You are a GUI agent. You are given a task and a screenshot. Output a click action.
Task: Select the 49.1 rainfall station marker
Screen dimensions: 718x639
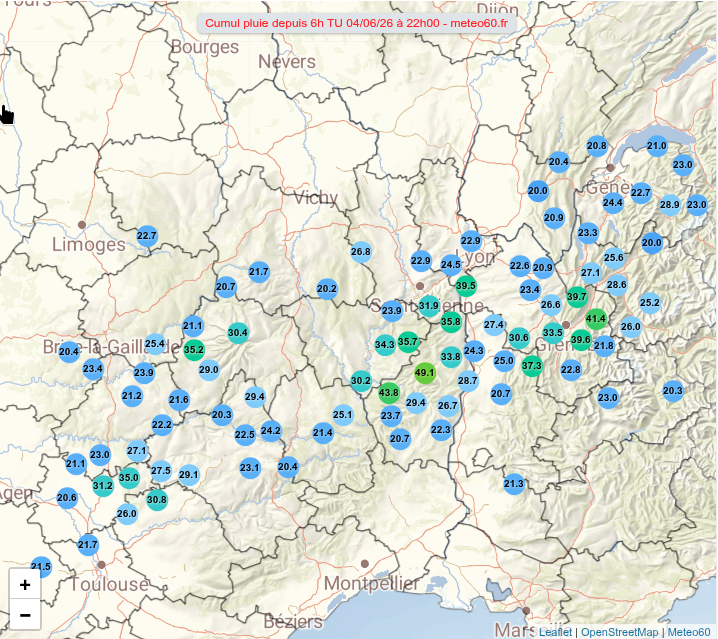424,373
